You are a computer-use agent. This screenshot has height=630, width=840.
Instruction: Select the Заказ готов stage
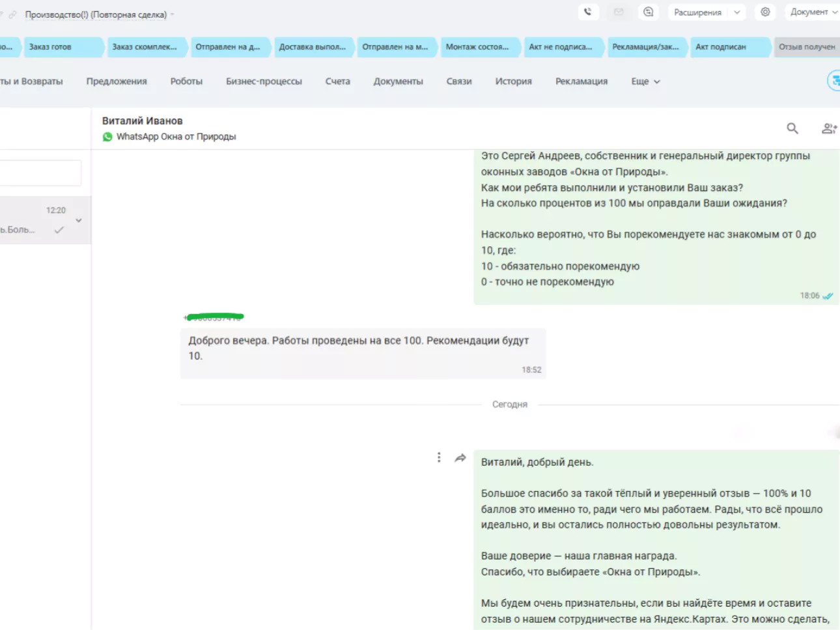63,47
